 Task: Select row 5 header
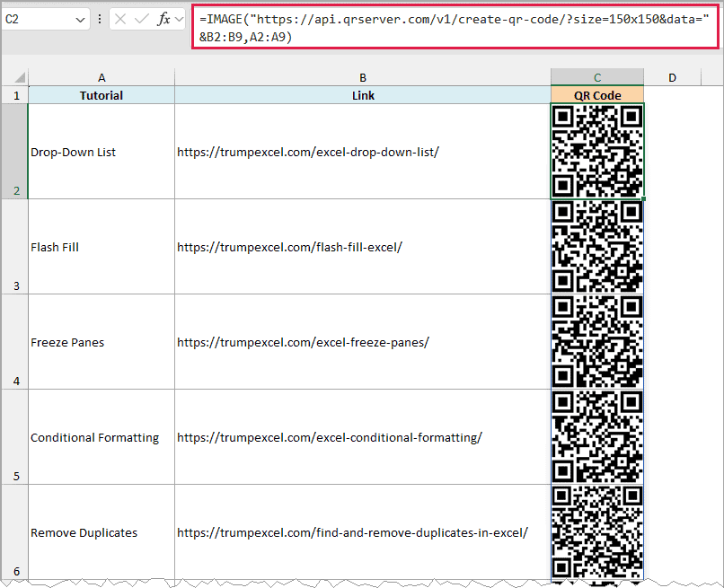[15, 437]
